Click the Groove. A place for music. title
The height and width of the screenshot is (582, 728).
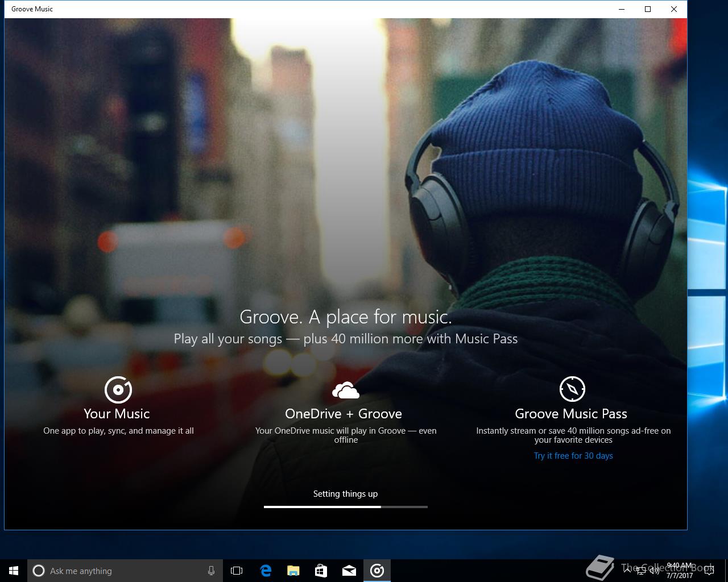(x=346, y=317)
